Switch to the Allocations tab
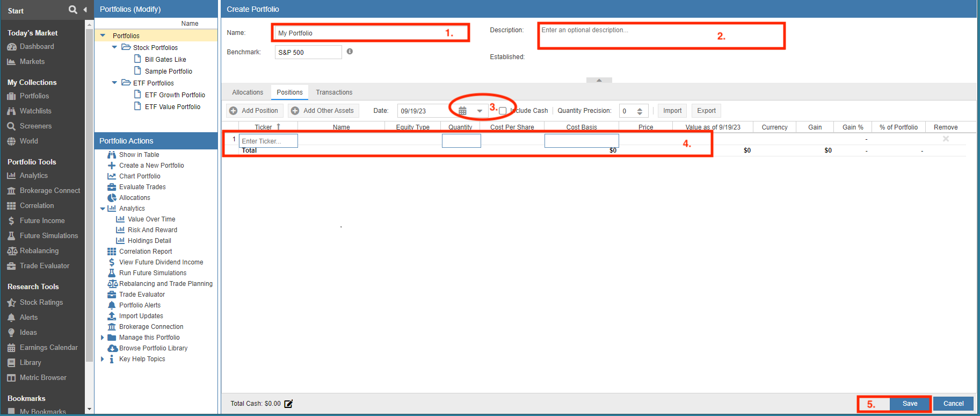 coord(248,92)
